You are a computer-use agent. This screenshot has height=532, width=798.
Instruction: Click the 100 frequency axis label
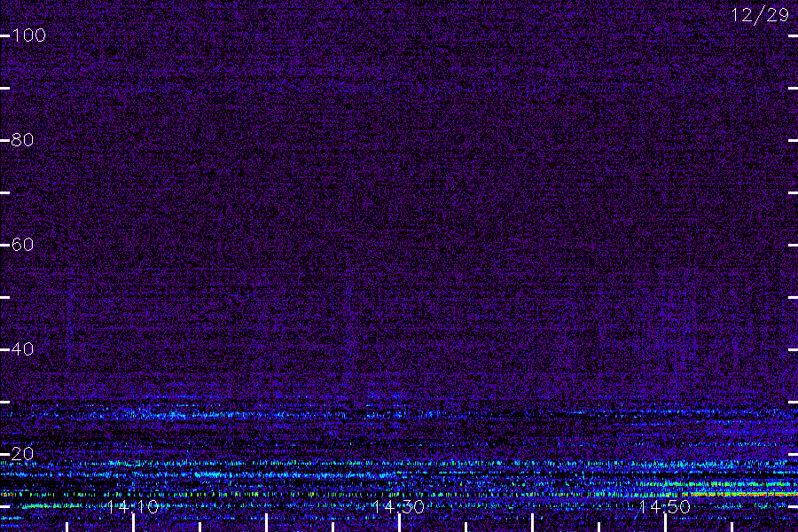(28, 35)
